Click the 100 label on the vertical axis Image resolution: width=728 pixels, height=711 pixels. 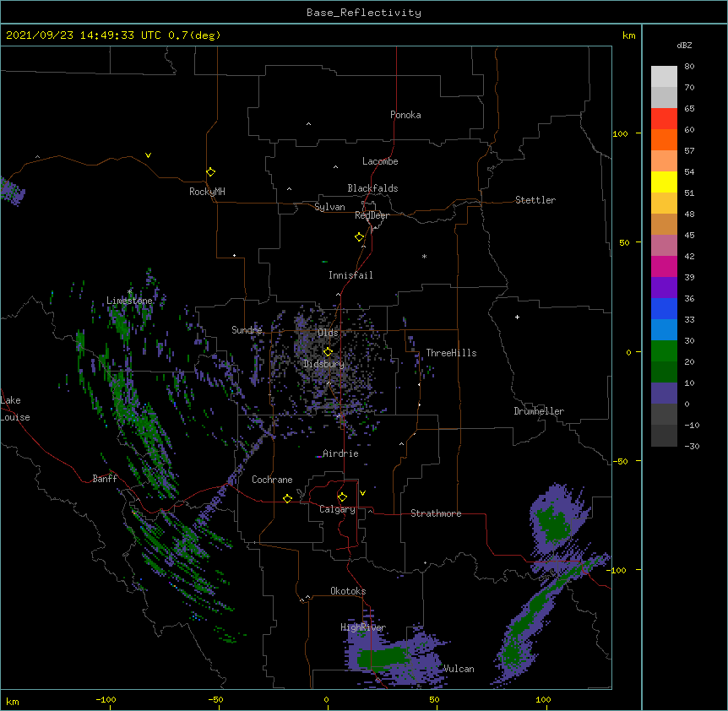(620, 133)
